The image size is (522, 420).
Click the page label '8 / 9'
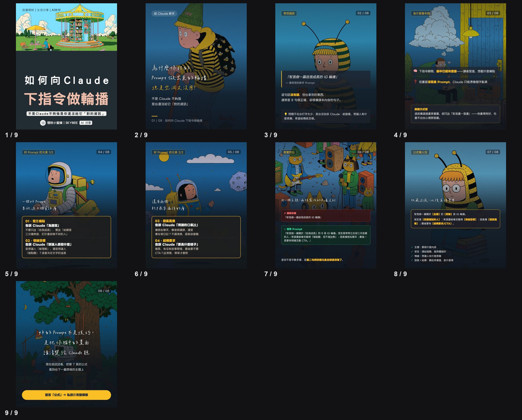[401, 274]
